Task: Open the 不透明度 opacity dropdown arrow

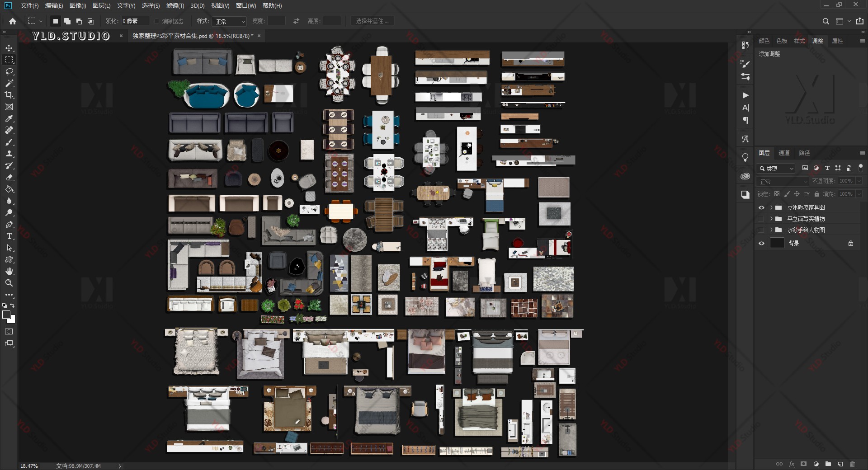Action: [x=859, y=181]
